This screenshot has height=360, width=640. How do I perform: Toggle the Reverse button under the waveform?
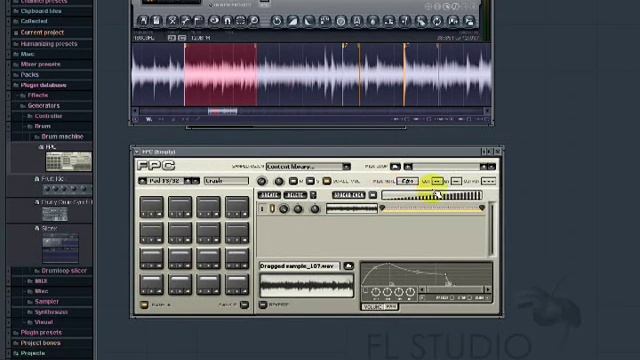(263, 304)
